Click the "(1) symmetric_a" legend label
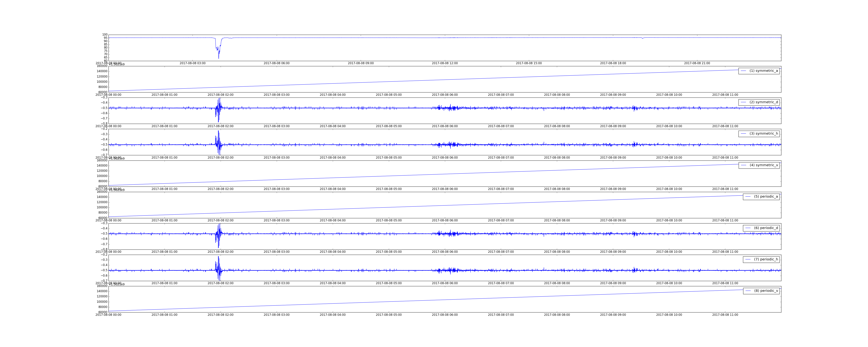Image resolution: width=868 pixels, height=347 pixels. click(x=763, y=71)
